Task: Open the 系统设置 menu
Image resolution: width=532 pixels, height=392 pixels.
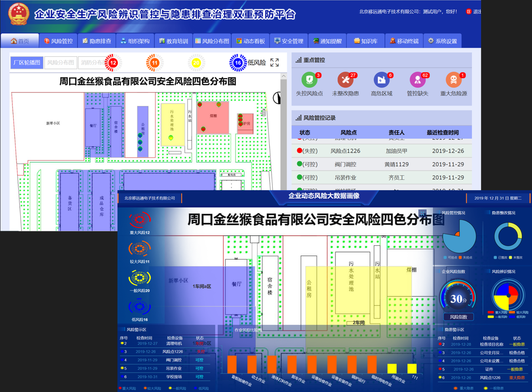Action: point(443,41)
